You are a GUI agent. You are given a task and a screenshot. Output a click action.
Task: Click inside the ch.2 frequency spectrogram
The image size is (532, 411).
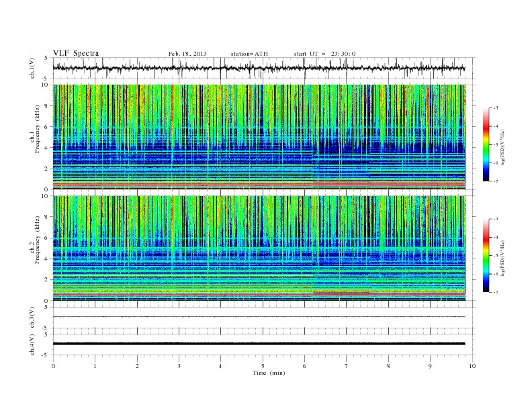pos(259,248)
